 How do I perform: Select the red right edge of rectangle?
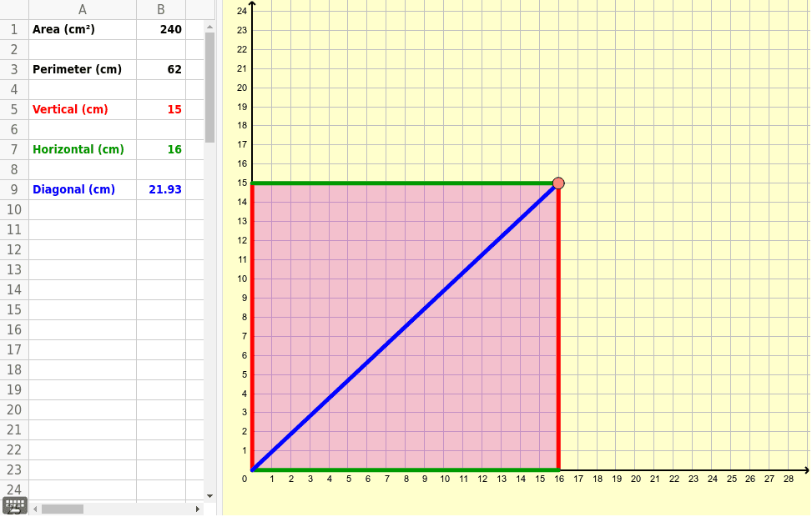[x=558, y=331]
